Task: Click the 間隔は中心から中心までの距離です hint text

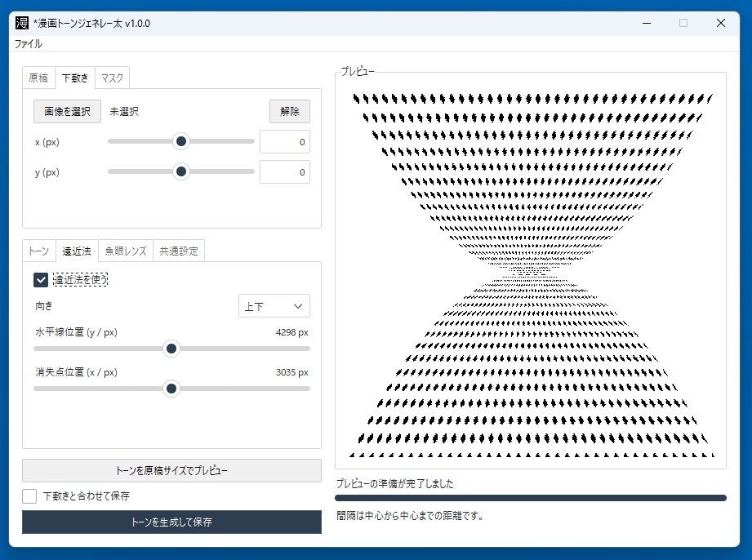Action: (410, 516)
